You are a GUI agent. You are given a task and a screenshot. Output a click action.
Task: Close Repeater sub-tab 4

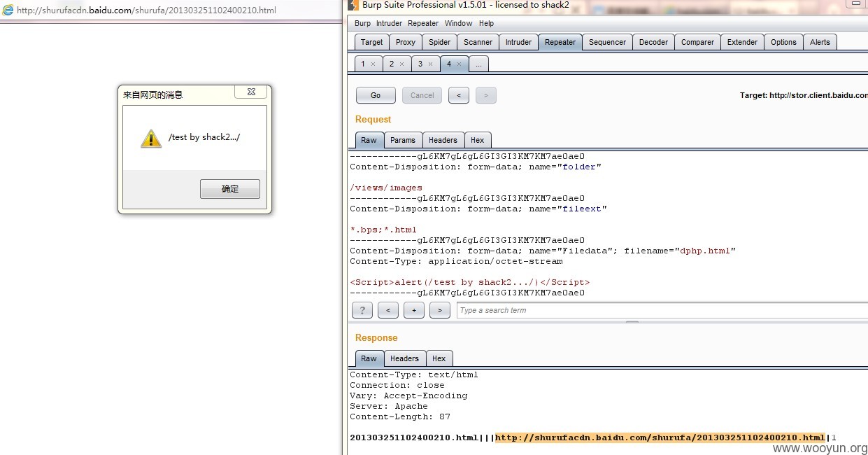pos(459,64)
